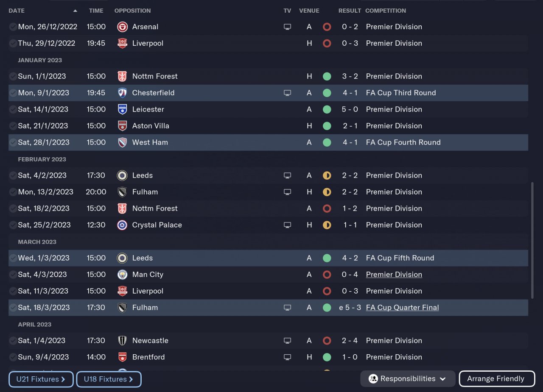The width and height of the screenshot is (543, 392).
Task: Sort by the Opposition column header
Action: [132, 11]
